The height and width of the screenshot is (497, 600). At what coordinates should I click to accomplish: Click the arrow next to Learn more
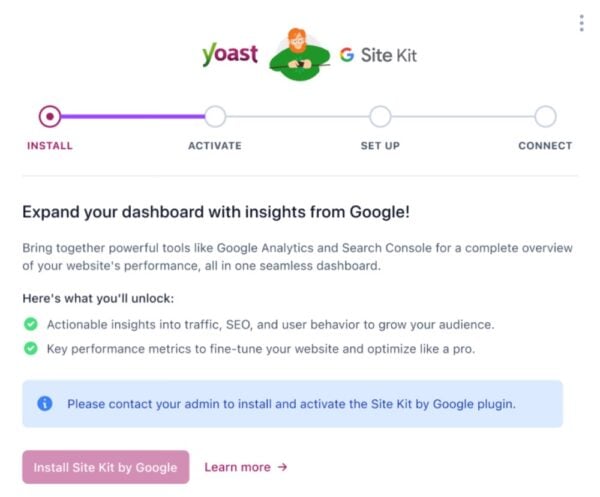[282, 467]
